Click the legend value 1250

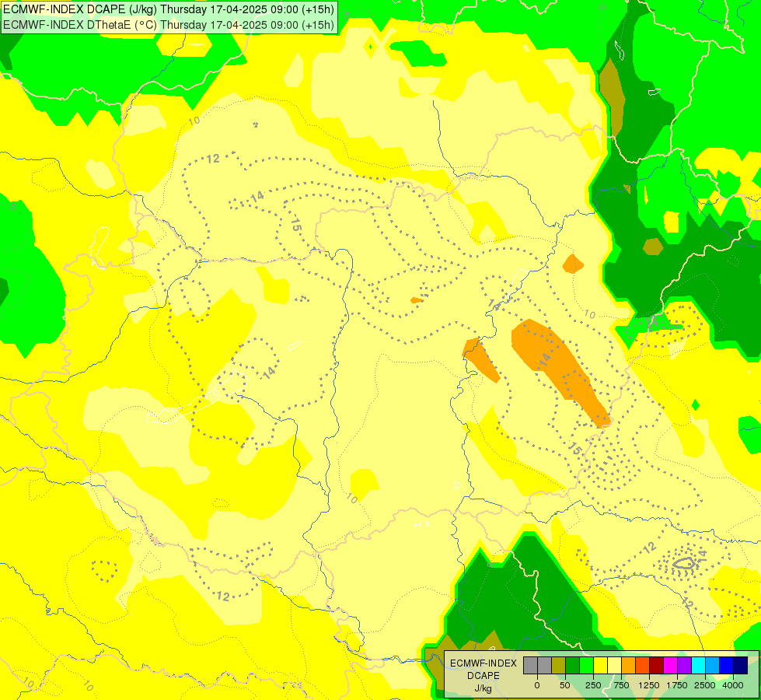click(x=649, y=685)
